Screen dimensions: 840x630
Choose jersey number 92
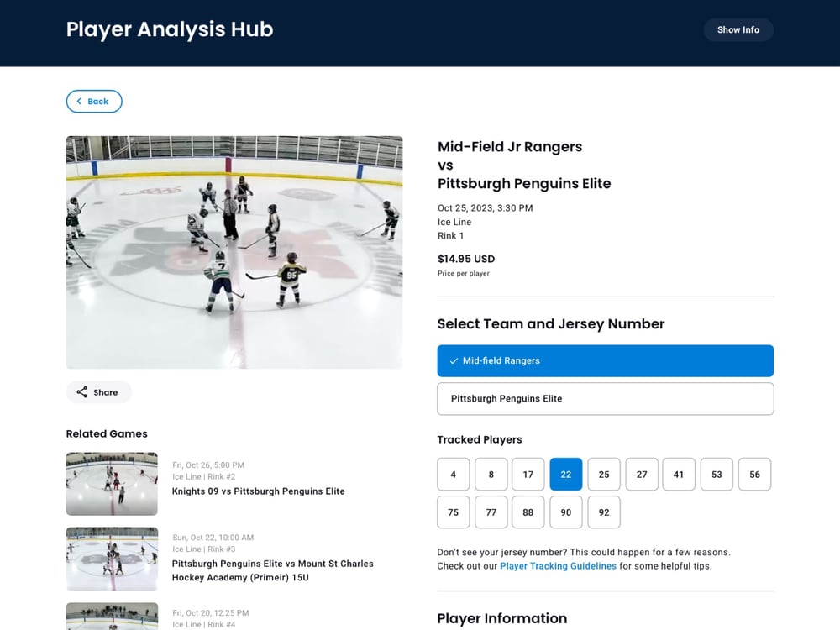(x=604, y=512)
